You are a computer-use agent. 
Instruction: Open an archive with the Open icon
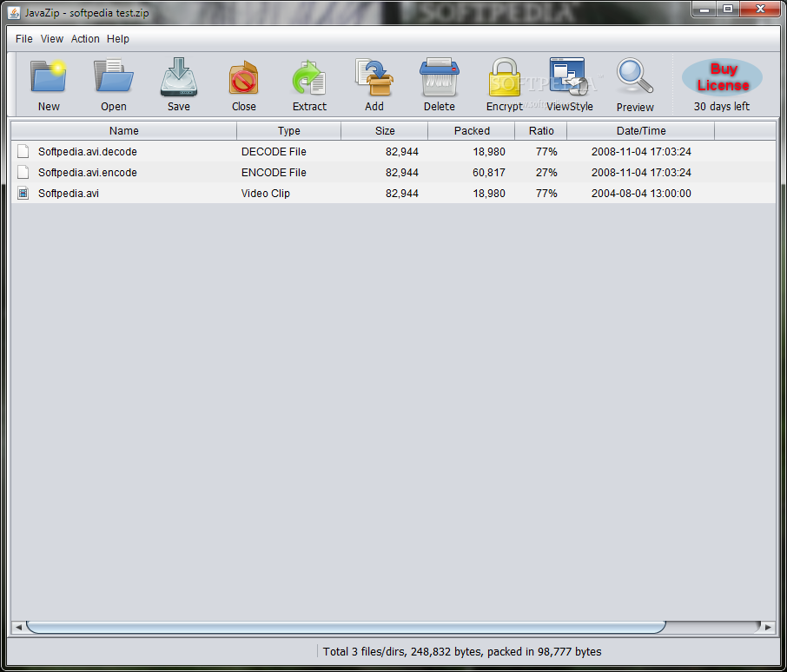pyautogui.click(x=114, y=76)
